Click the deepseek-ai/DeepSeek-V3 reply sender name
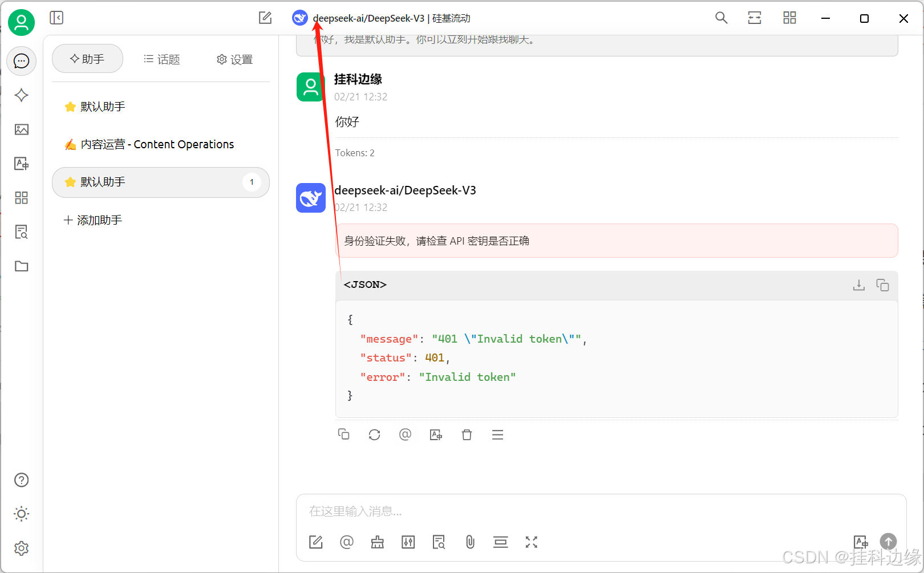Viewport: 924px width, 573px height. coord(405,190)
